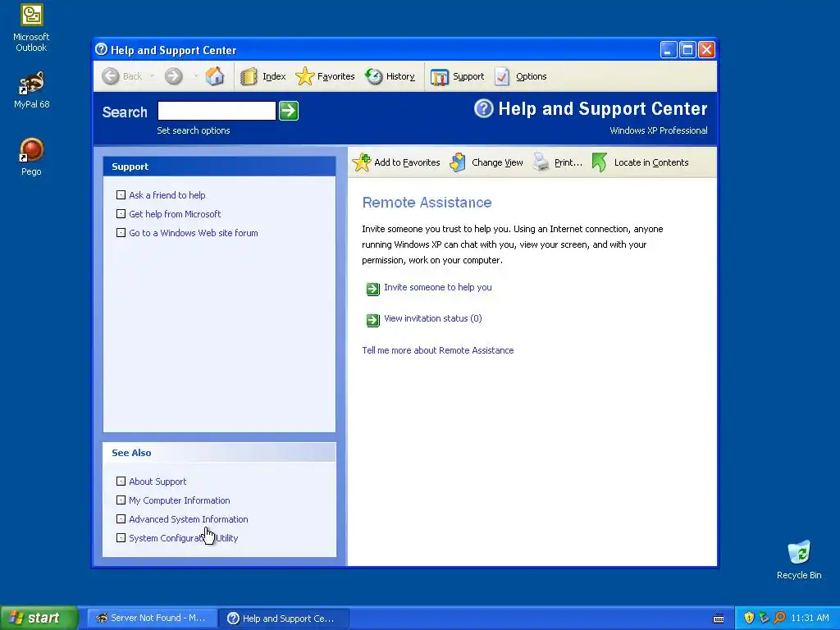Select Support in the toolbar

point(457,76)
